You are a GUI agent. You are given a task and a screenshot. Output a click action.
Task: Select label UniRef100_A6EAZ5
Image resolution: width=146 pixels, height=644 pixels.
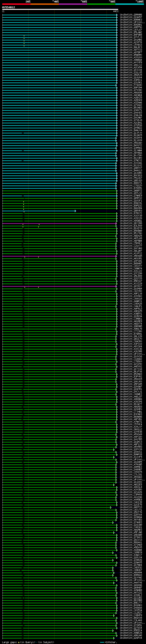[131, 236]
